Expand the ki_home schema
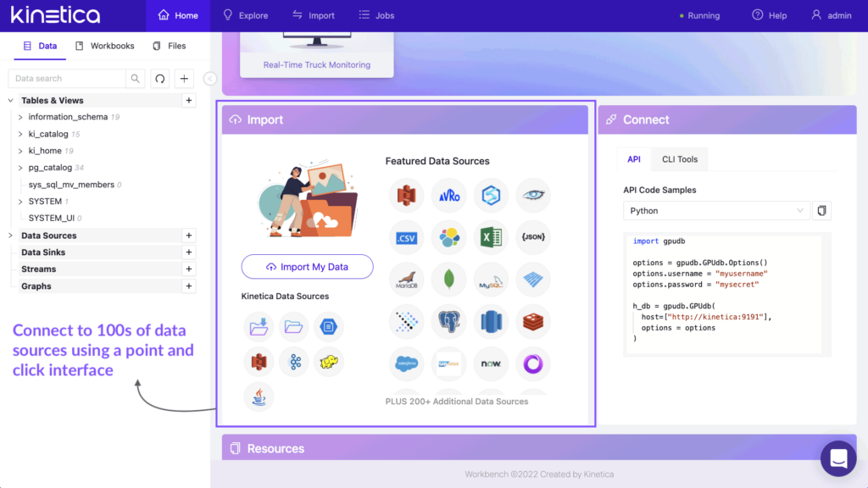The width and height of the screenshot is (868, 488). click(x=20, y=151)
